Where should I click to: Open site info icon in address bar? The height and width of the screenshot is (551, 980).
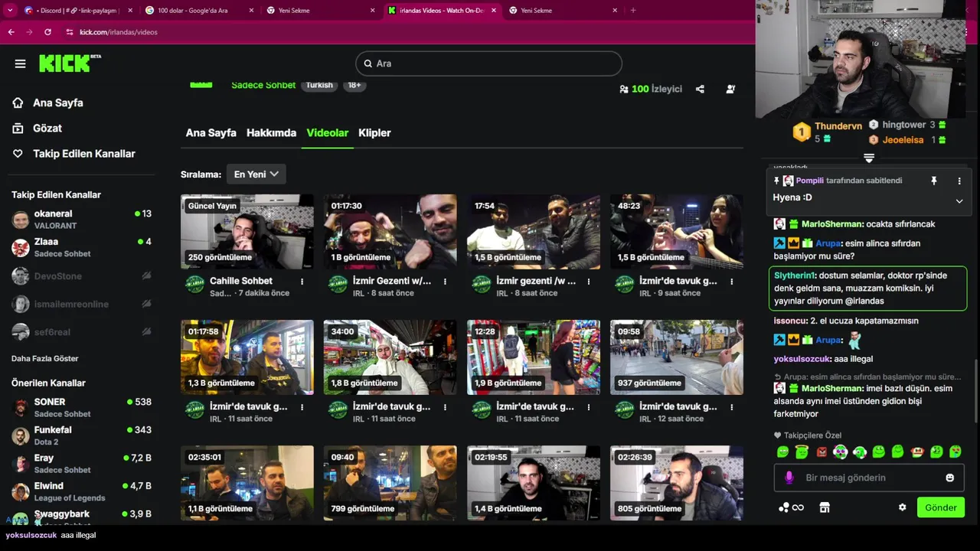(x=70, y=32)
